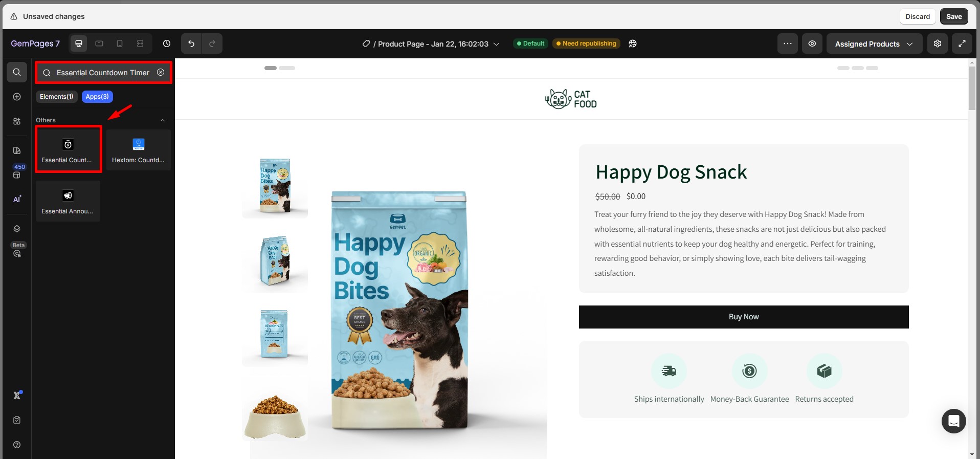Undo the last change
The image size is (980, 459).
tap(191, 43)
